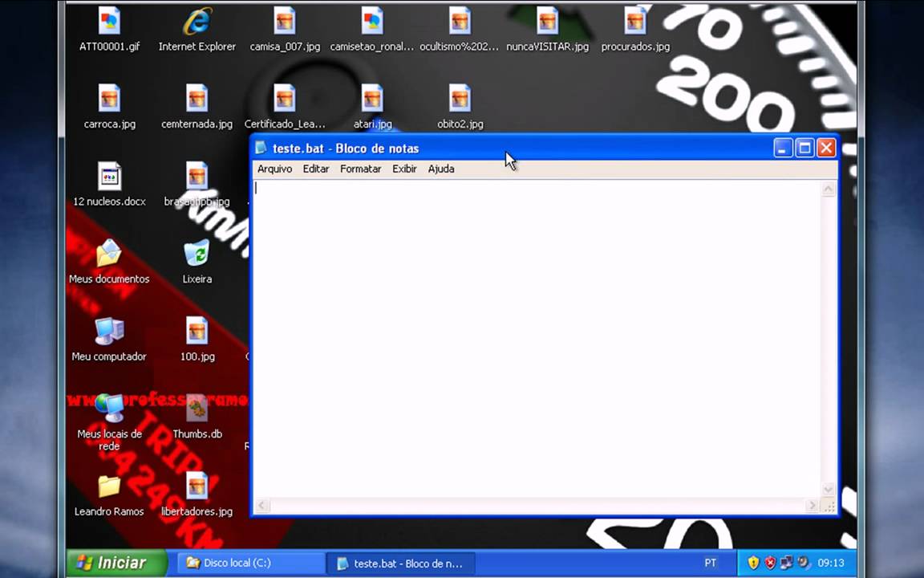Click the Iniciar start button

(x=116, y=563)
